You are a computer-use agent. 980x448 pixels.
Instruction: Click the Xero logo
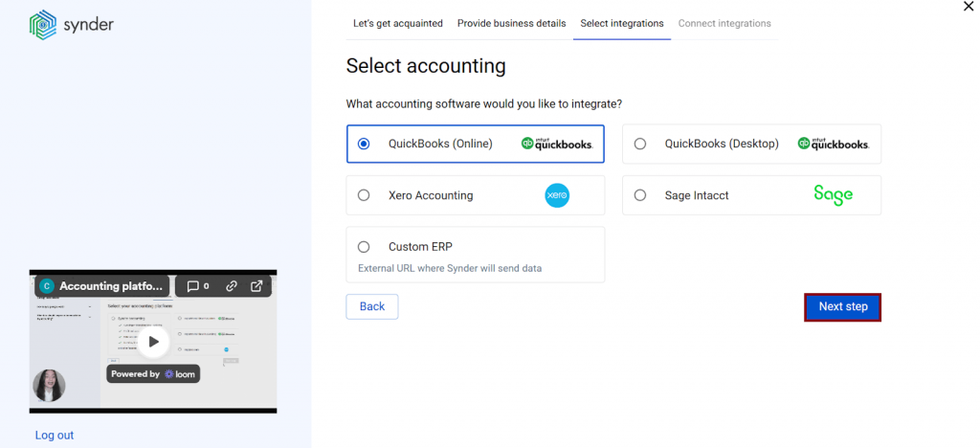coord(557,195)
